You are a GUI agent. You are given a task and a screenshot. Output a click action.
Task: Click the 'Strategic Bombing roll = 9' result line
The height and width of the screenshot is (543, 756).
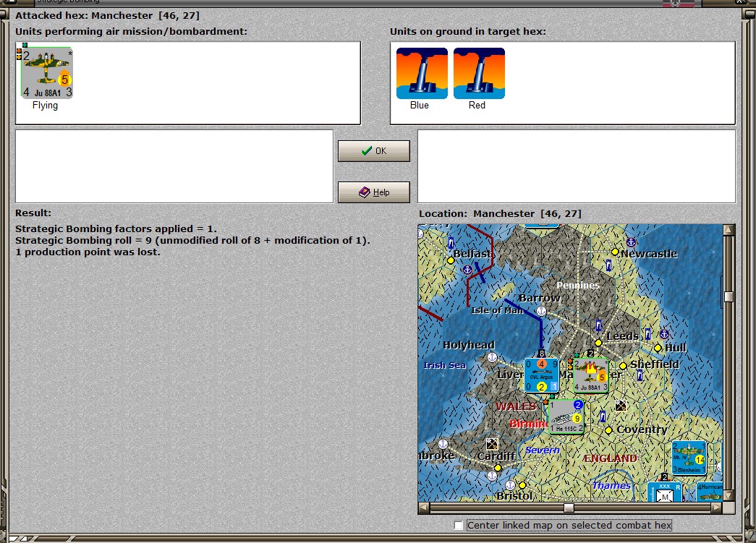point(192,241)
